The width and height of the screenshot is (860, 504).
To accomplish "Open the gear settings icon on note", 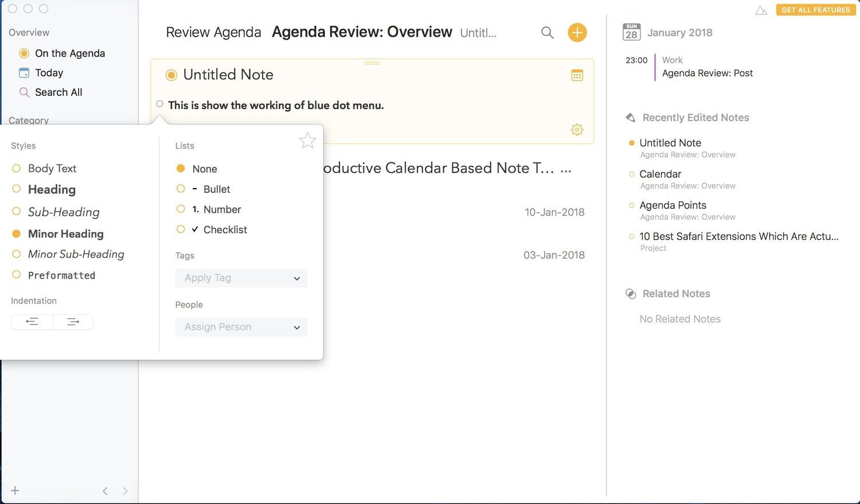I will [577, 130].
